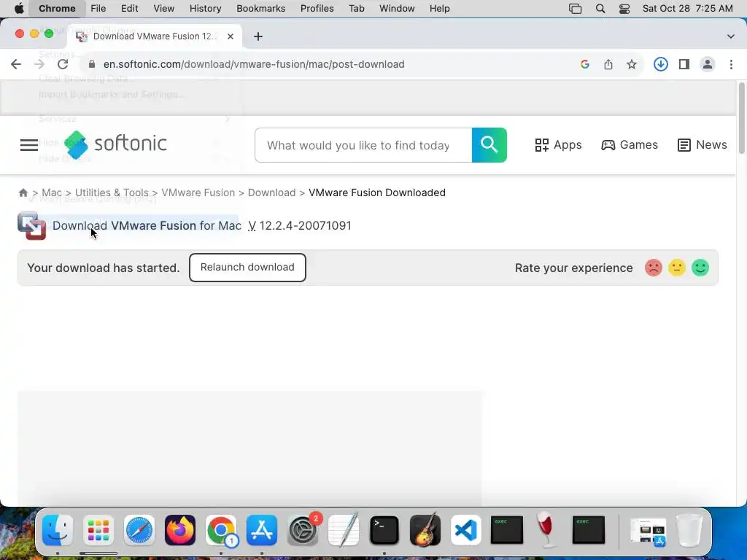
Task: Open Chrome profile avatar
Action: [x=708, y=64]
